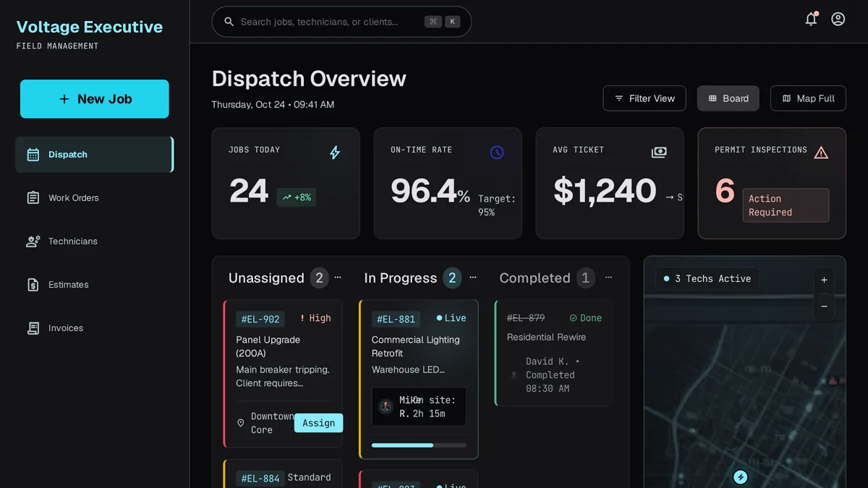Click the Live status on #EL-881
Screen dimensions: 868x488
tap(451, 318)
